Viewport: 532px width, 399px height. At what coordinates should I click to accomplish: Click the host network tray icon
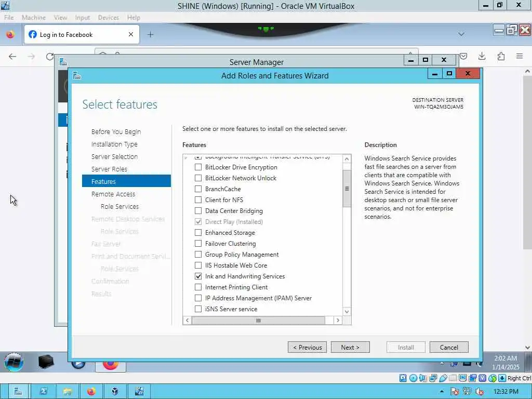coord(467,392)
